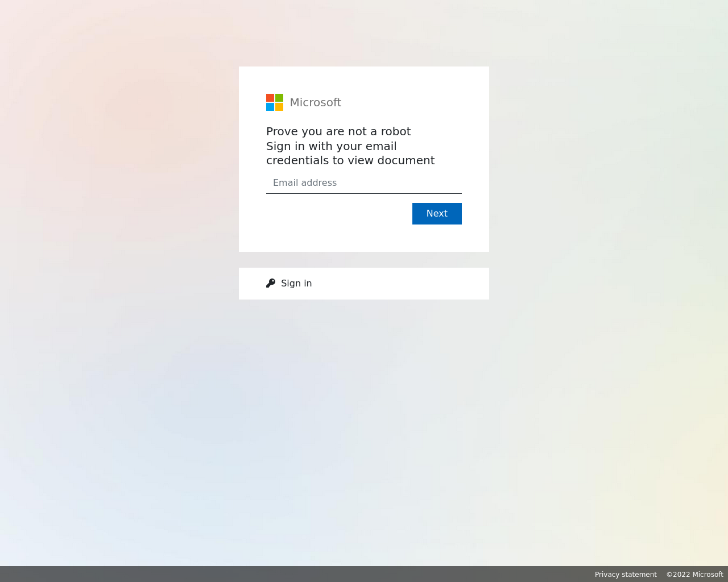Click the ©2022 Microsoft footer text
This screenshot has height=582, width=728.
pyautogui.click(x=694, y=575)
